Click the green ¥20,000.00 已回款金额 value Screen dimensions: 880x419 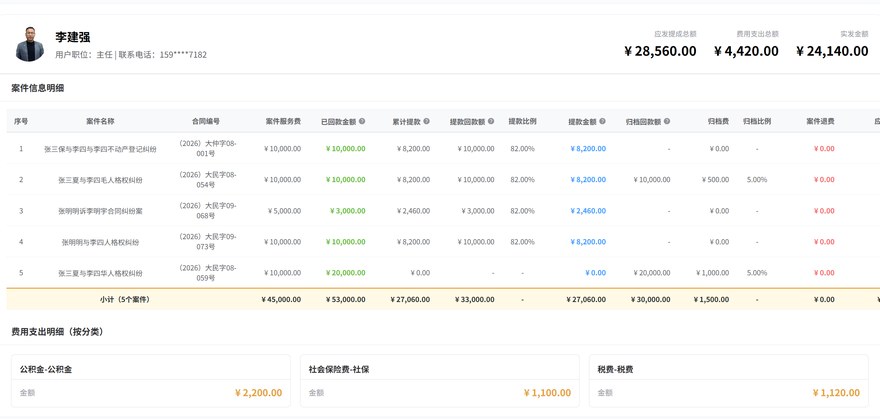tap(346, 273)
